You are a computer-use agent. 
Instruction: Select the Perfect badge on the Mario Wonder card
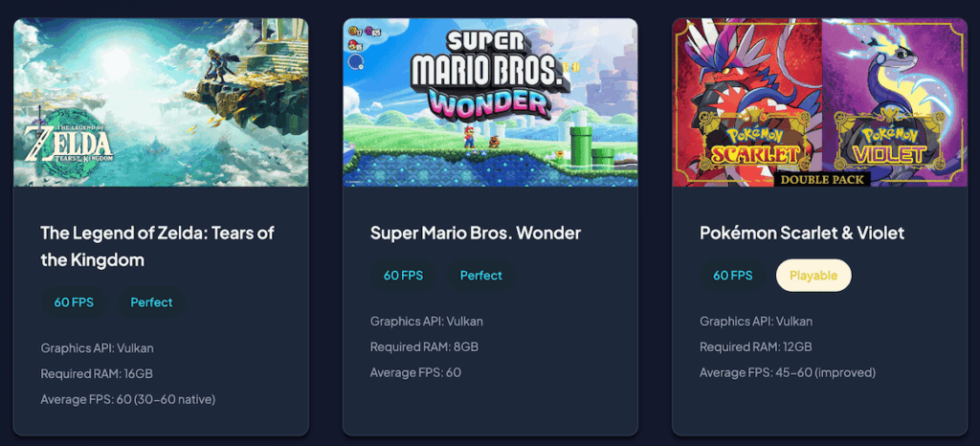point(480,276)
